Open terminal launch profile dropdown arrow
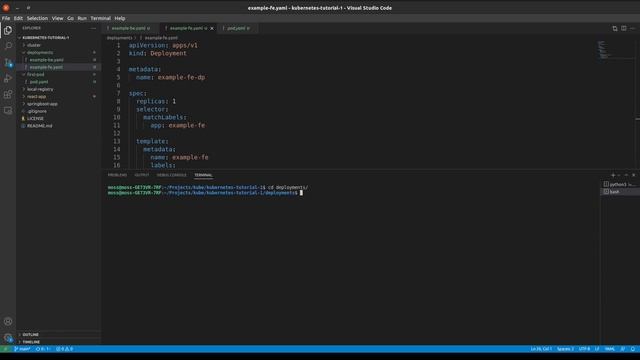Viewport: 640px width, 360px height. [x=619, y=175]
